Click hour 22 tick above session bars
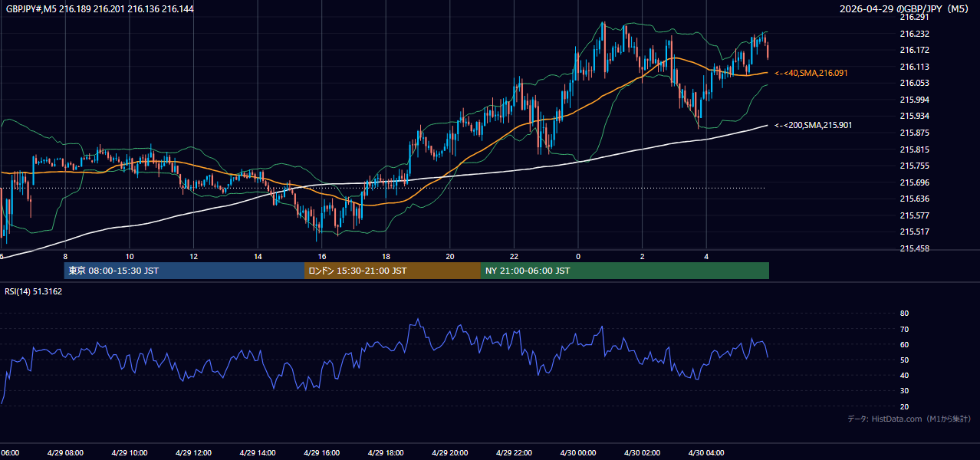980x460 pixels. point(514,257)
